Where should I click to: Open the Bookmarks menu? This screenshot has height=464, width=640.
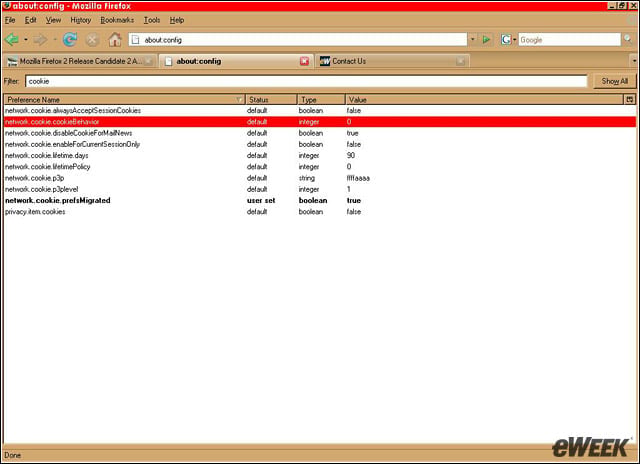117,20
